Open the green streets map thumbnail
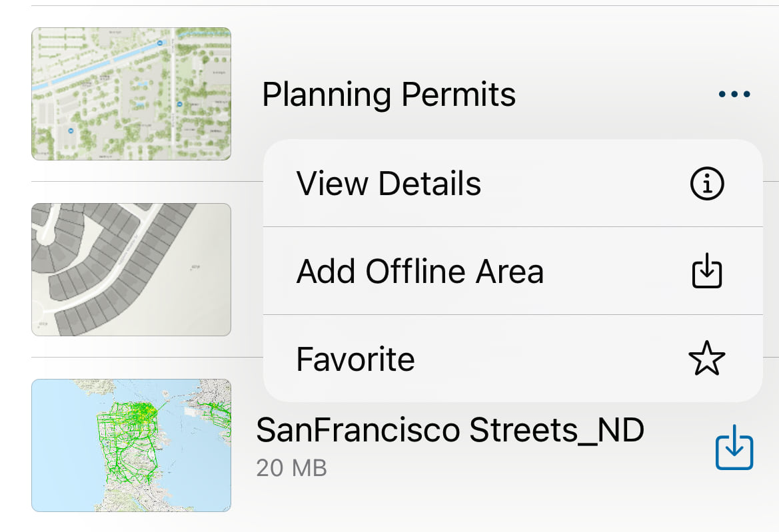 point(131,445)
